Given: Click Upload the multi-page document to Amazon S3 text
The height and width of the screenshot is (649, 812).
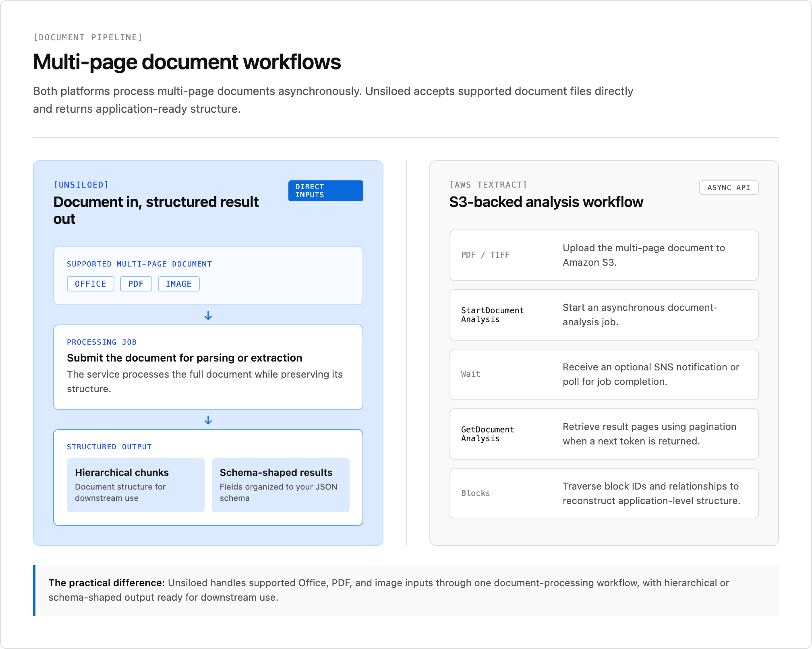Looking at the screenshot, I should coord(644,255).
